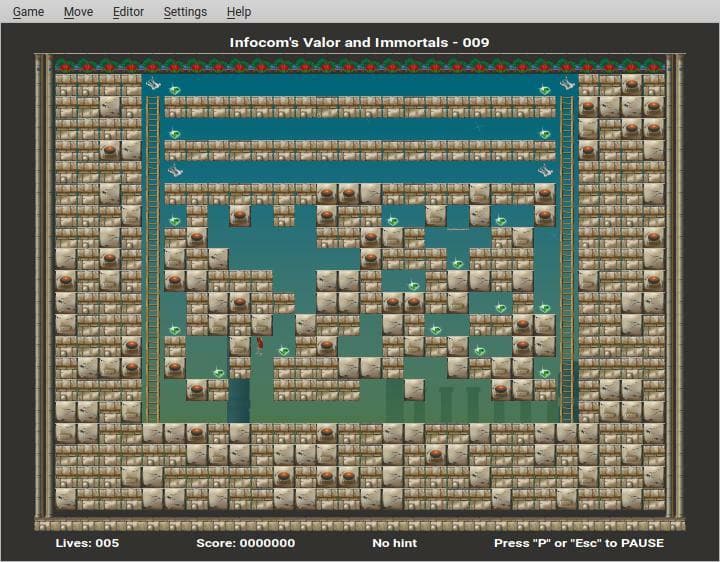Click the green gem at top corridor's left end
This screenshot has width=720, height=562.
(174, 90)
